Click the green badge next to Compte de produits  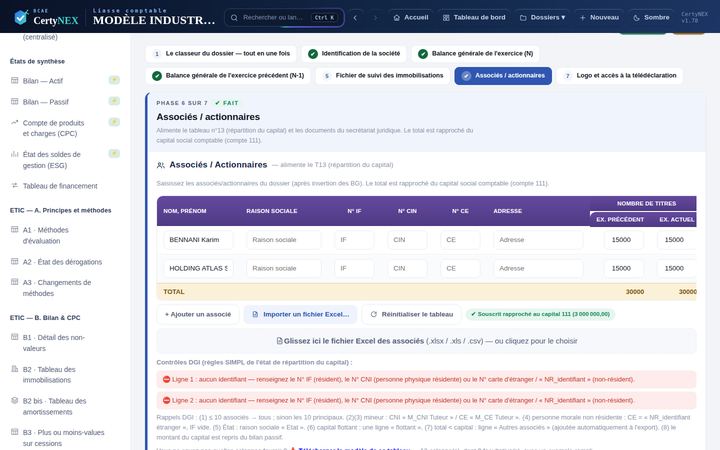coord(114,122)
